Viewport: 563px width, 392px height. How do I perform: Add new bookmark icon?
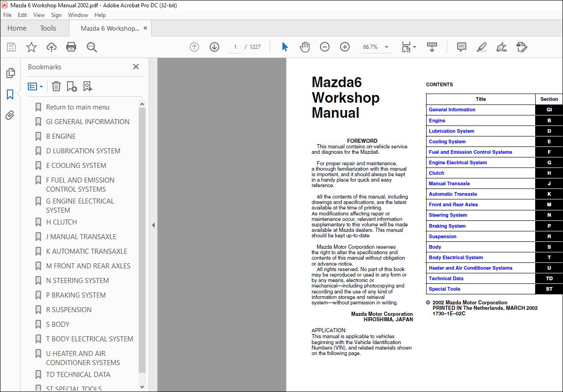tap(72, 86)
